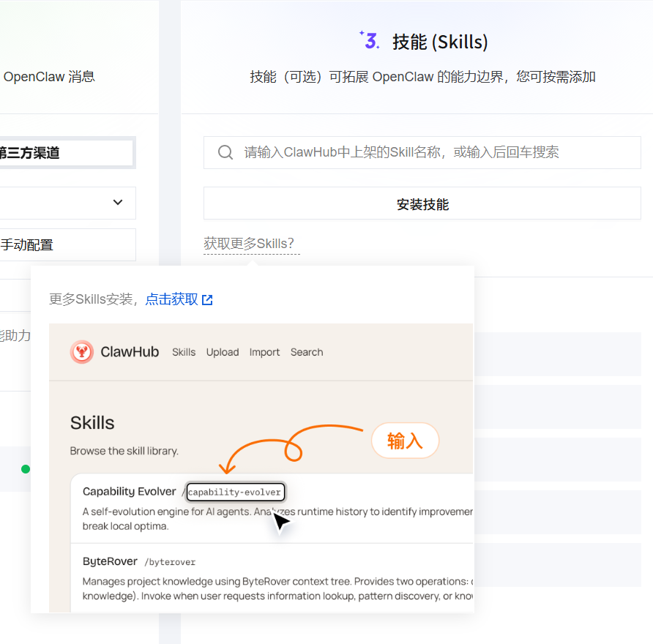Screen dimensions: 653x644
Task: Click the skills description subtitle text
Action: [422, 77]
